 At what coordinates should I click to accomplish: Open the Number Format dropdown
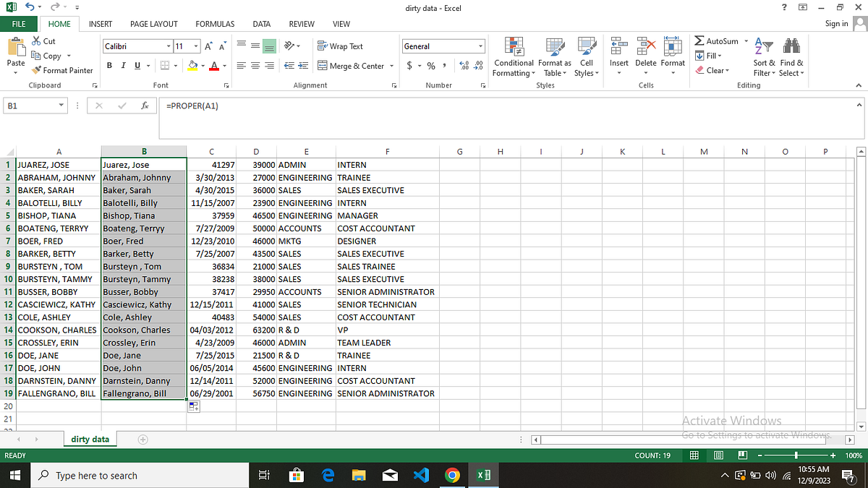point(482,46)
